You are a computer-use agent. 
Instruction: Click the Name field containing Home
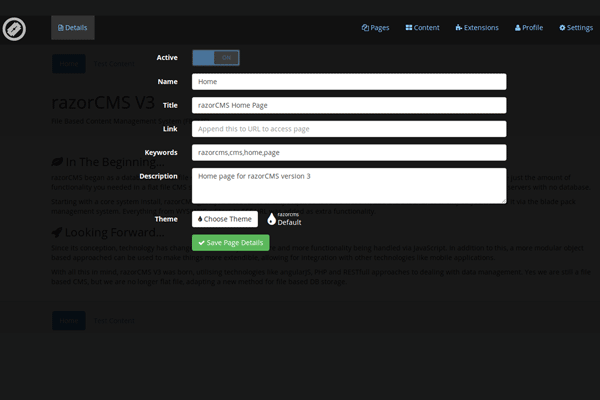pos(349,82)
